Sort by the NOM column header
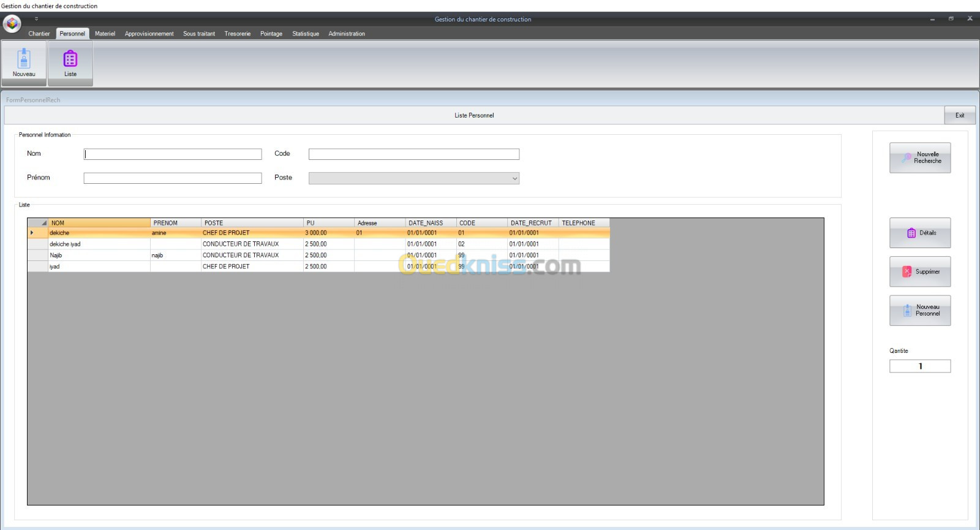This screenshot has height=530, width=980. tap(99, 223)
